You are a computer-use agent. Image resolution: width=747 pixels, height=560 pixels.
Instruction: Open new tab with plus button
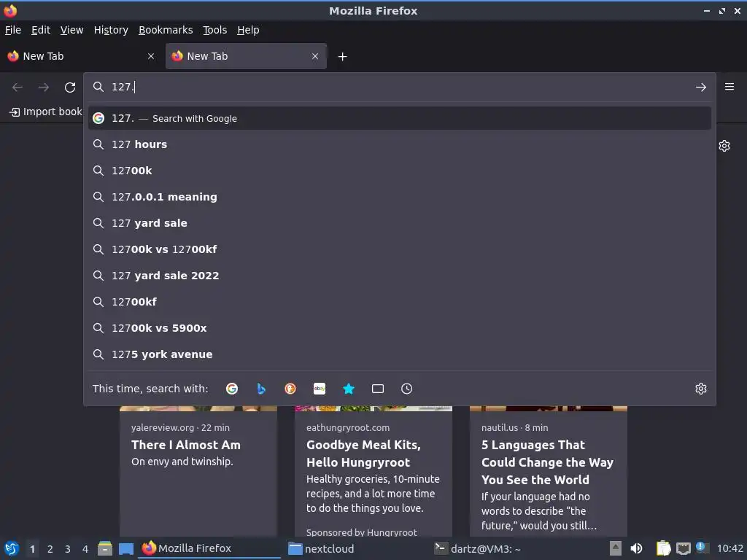coord(342,57)
